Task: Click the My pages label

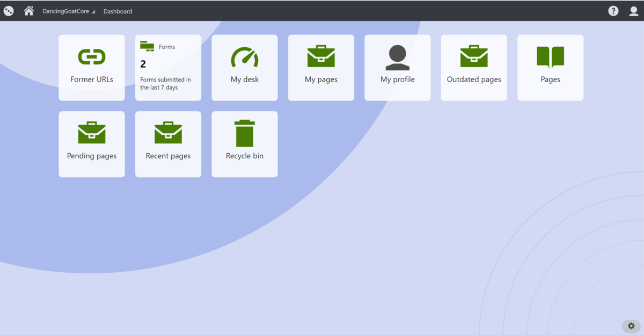Action: click(x=321, y=79)
